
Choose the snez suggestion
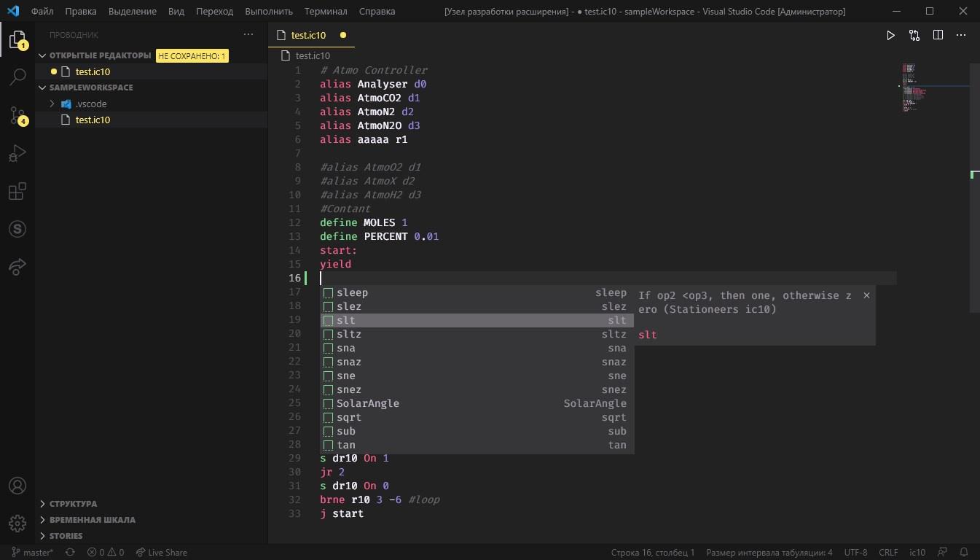tap(477, 389)
